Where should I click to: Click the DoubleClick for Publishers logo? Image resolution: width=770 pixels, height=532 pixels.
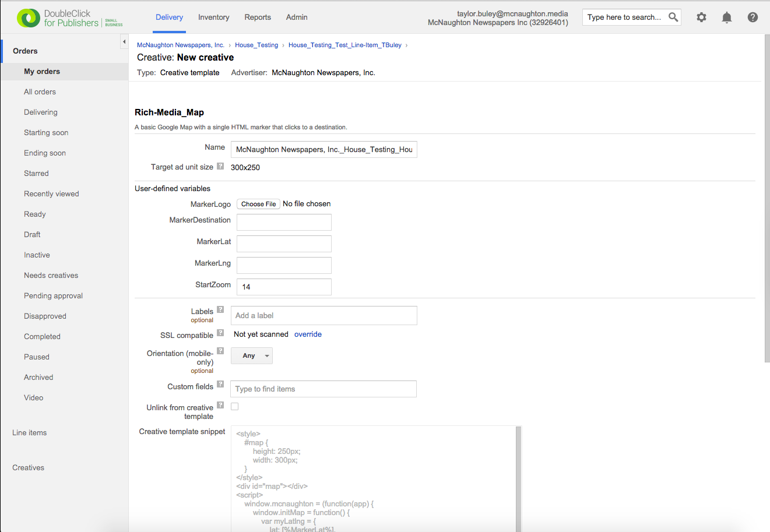pyautogui.click(x=70, y=18)
